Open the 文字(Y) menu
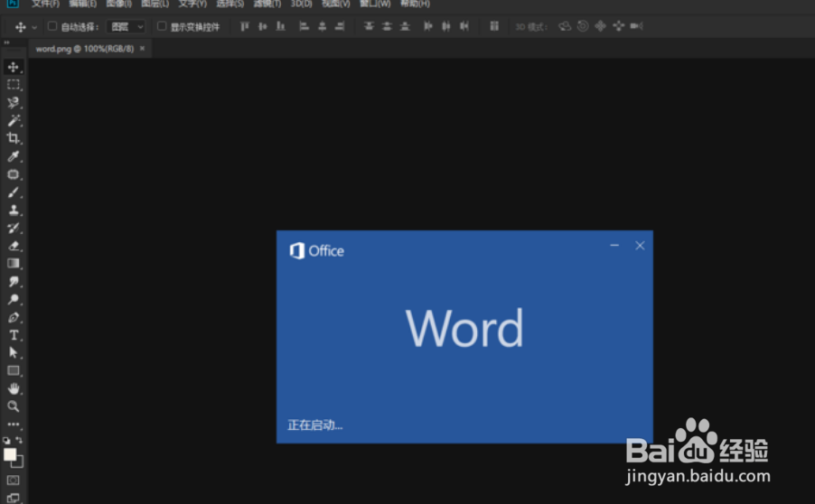This screenshot has height=504, width=815. 192,4
